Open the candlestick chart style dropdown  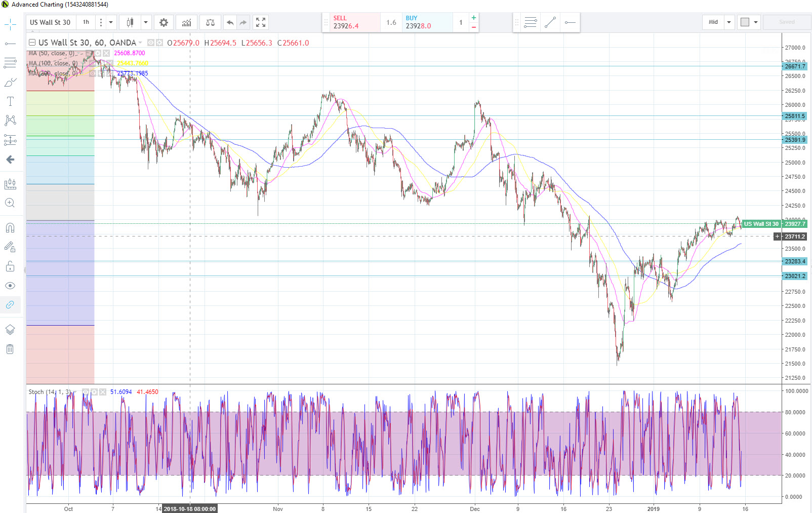[x=146, y=22]
